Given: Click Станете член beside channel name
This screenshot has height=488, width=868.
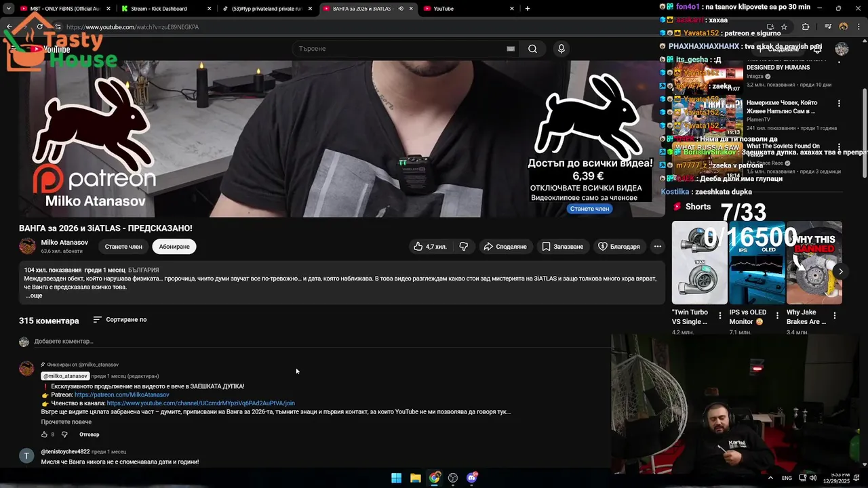Looking at the screenshot, I should 123,247.
